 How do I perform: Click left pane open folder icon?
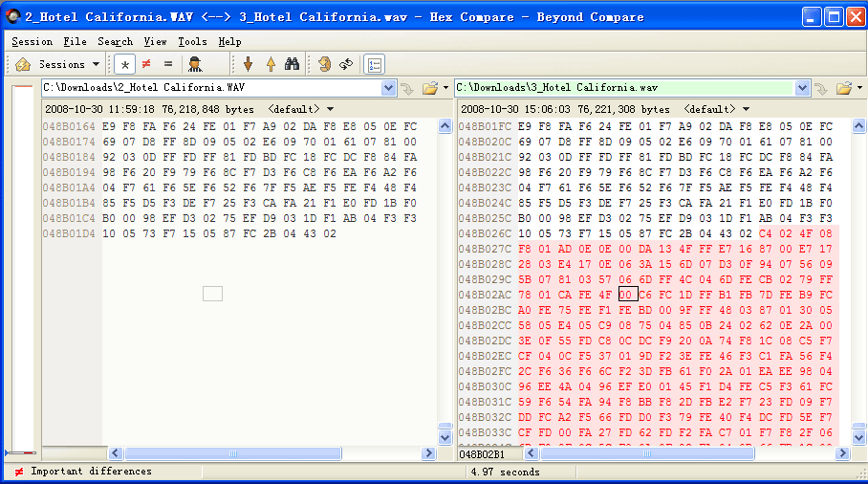[x=429, y=88]
